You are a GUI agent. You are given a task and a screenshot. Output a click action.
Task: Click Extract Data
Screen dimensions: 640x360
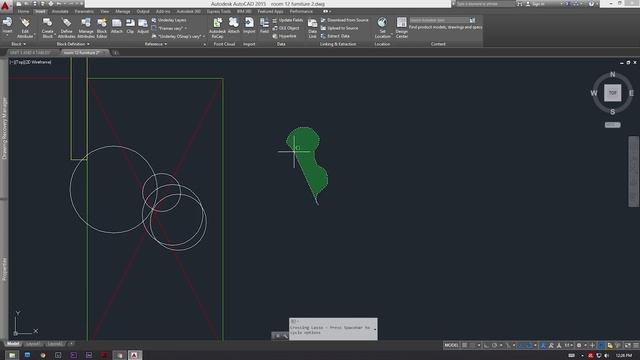pyautogui.click(x=336, y=36)
